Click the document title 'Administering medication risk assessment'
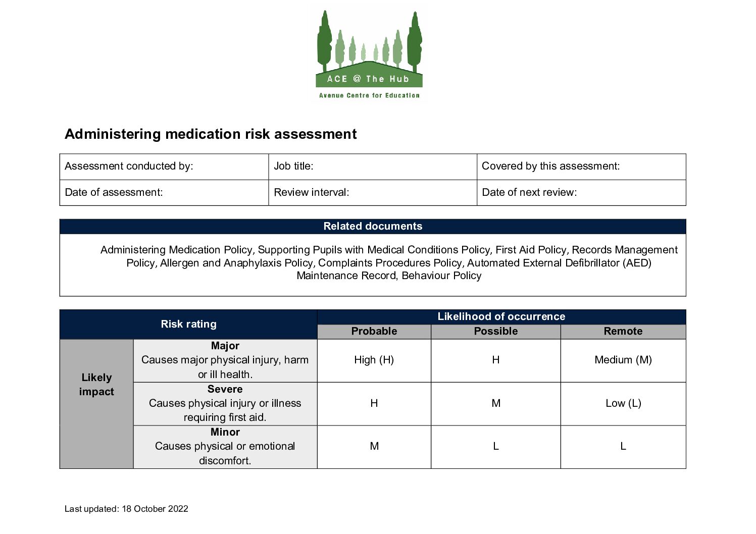This screenshot has width=756, height=534. coord(211,134)
